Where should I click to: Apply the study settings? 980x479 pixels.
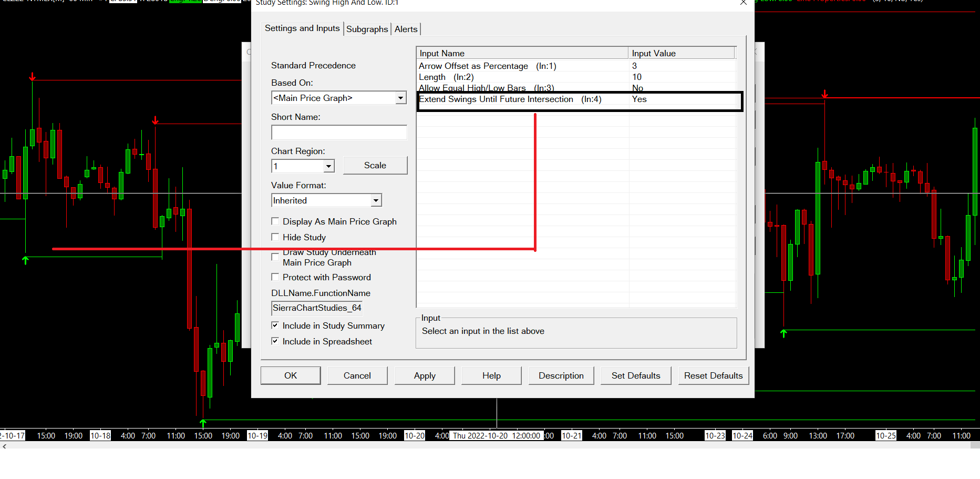pos(425,375)
